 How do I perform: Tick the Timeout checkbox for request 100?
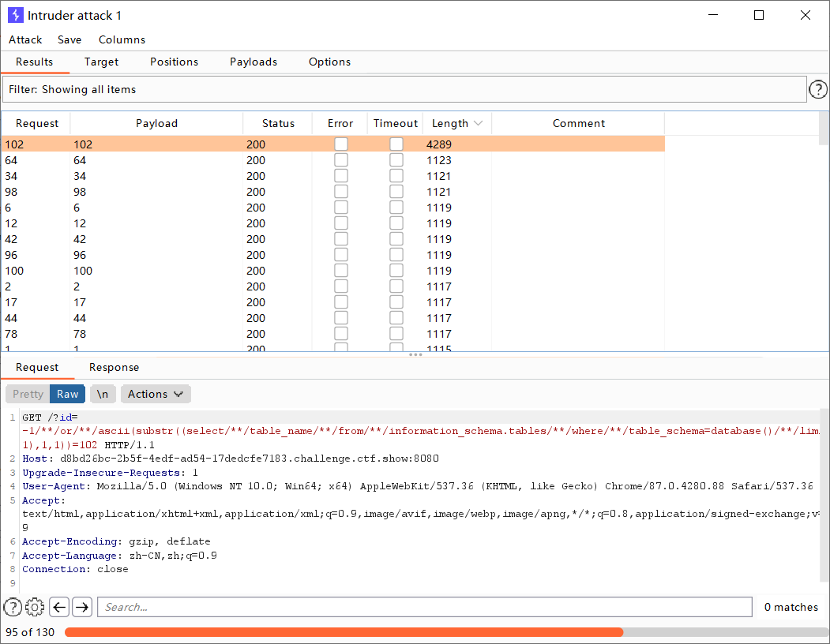[x=396, y=271]
